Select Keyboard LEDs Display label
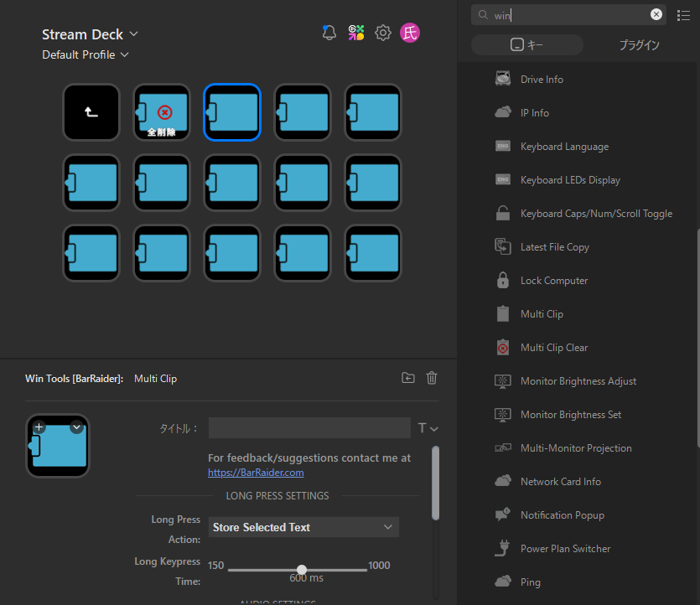700x605 pixels. click(570, 180)
